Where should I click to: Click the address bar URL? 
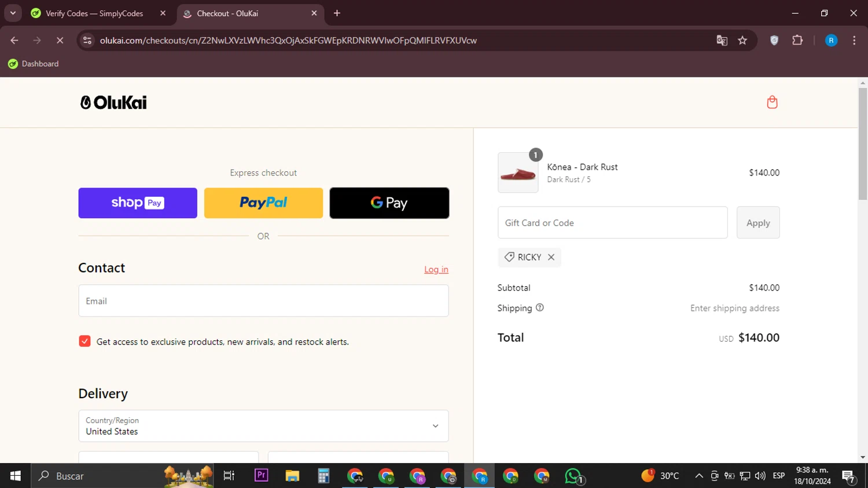click(x=288, y=41)
